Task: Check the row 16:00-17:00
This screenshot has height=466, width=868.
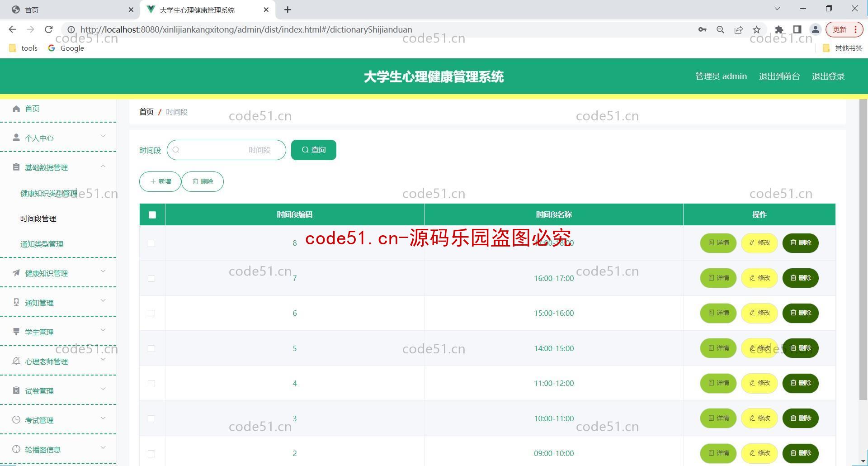Action: [x=151, y=278]
